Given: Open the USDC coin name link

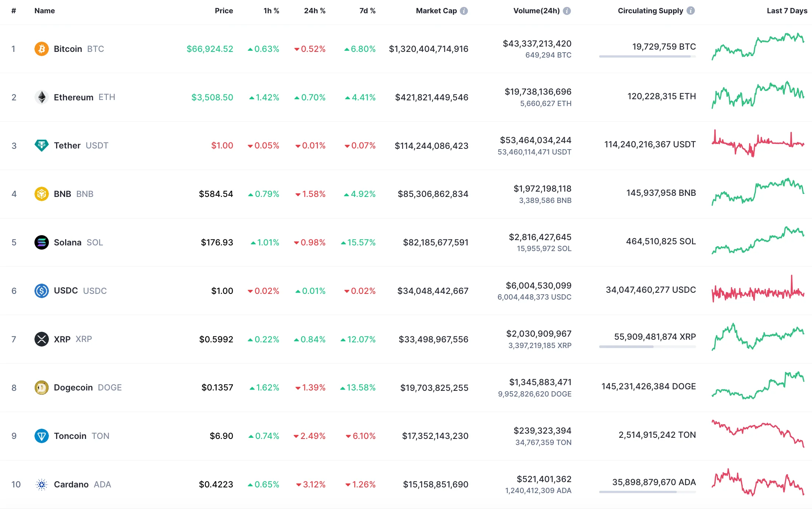Looking at the screenshot, I should tap(66, 290).
